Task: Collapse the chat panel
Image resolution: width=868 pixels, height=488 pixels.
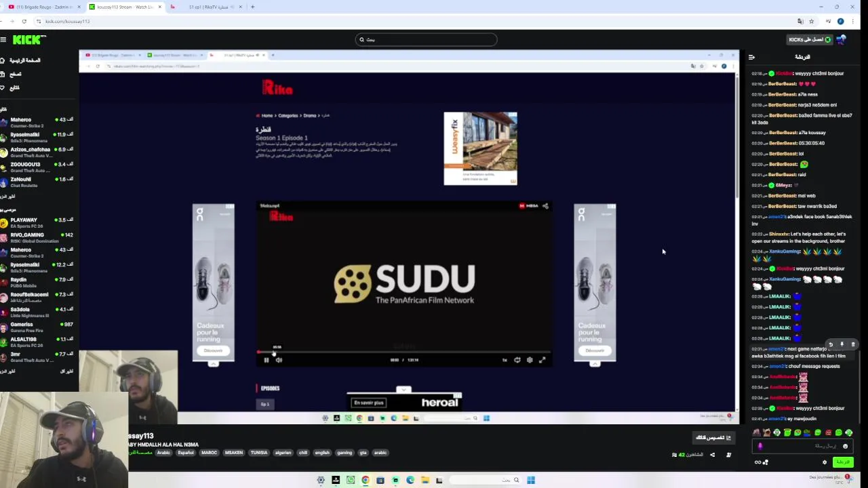Action: (751, 58)
